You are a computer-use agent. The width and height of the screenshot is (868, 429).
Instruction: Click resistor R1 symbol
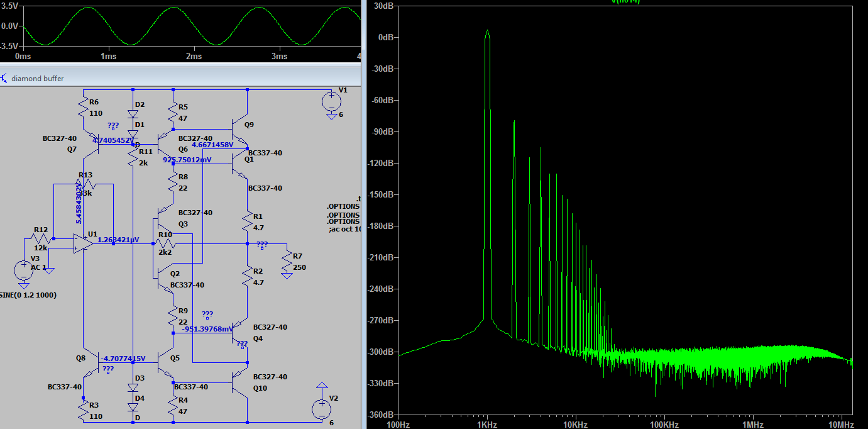248,222
